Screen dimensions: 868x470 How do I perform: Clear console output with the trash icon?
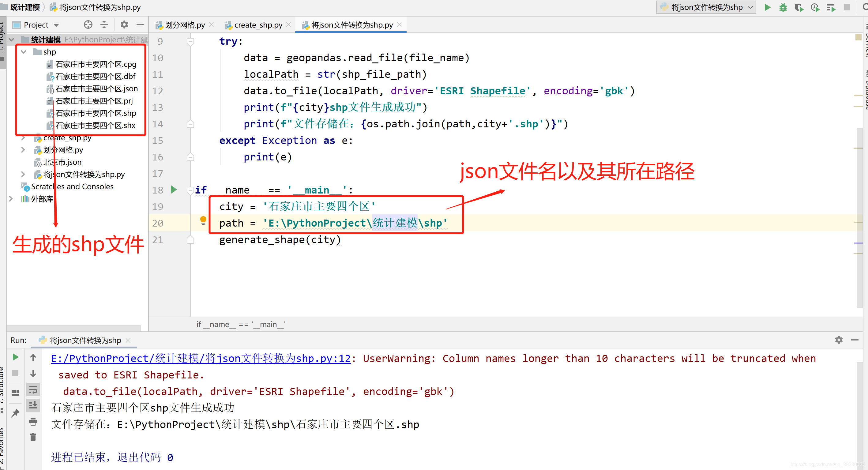[33, 437]
